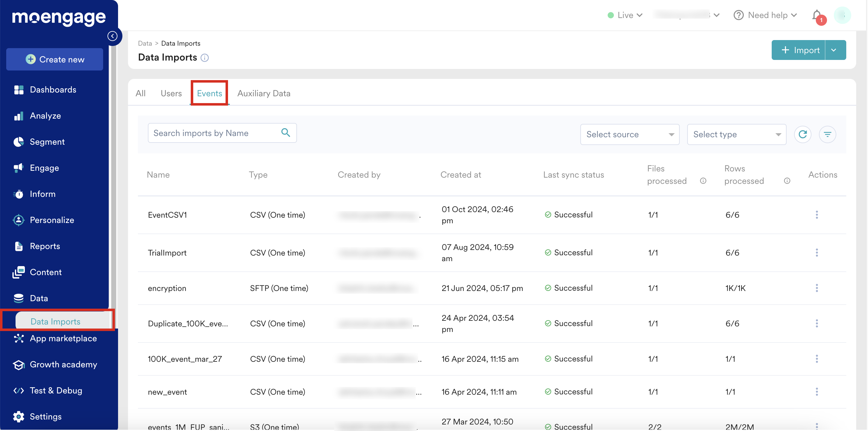Open the filter options icon
The height and width of the screenshot is (431, 868).
pos(827,134)
